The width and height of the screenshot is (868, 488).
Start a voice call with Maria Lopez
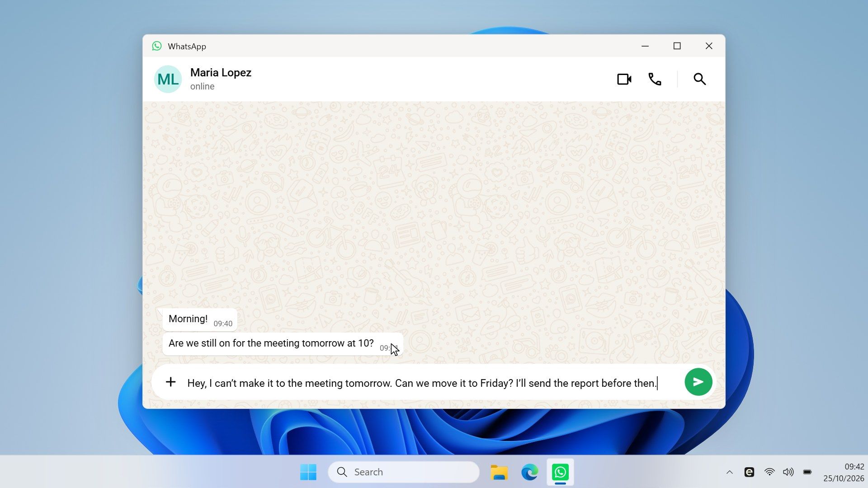pyautogui.click(x=655, y=79)
